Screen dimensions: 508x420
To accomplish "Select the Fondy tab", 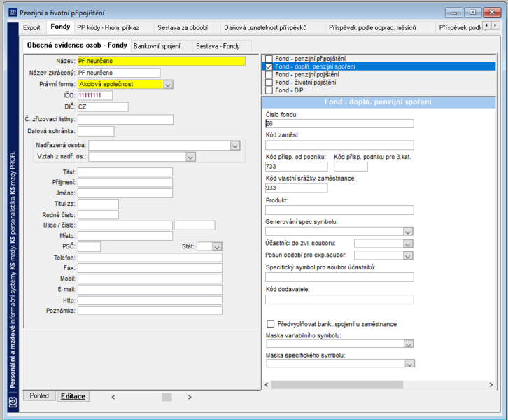I will [x=60, y=27].
